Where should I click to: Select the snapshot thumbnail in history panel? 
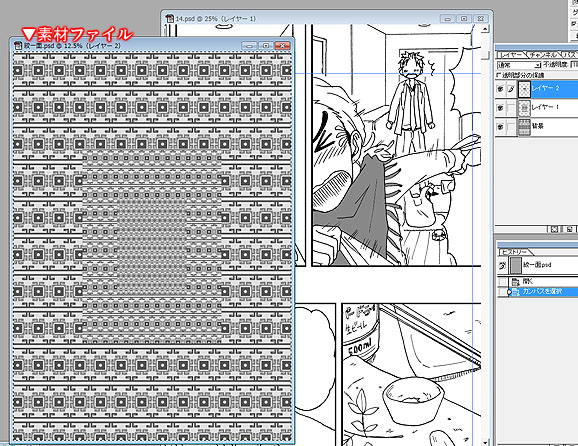click(x=515, y=265)
